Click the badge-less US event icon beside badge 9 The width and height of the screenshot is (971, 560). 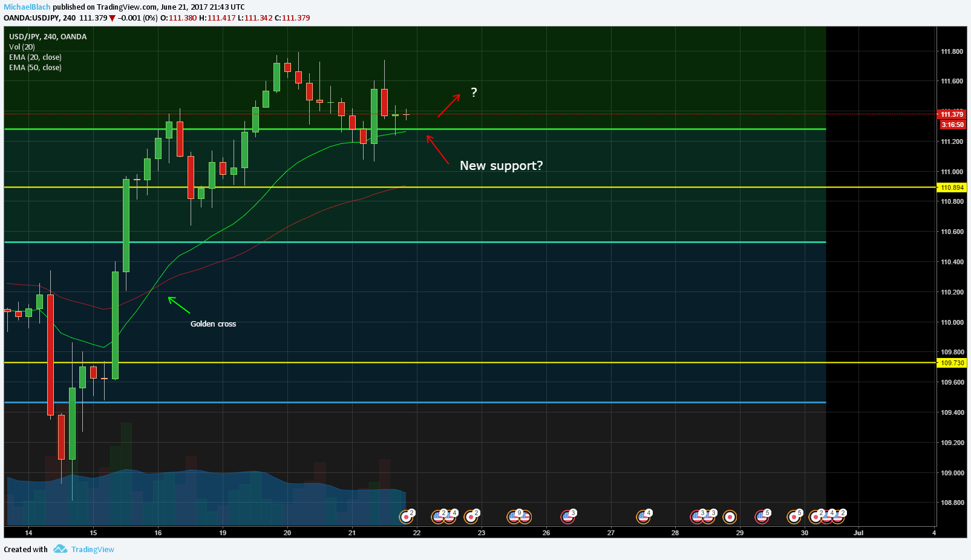pyautogui.click(x=525, y=517)
